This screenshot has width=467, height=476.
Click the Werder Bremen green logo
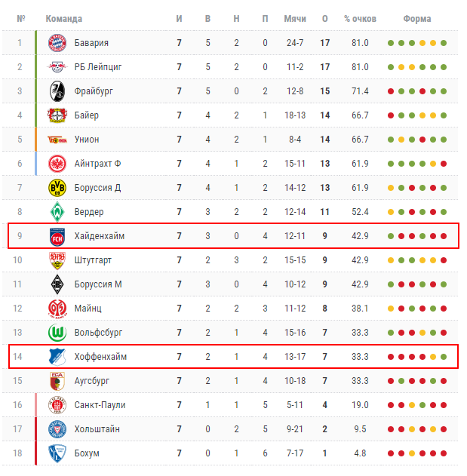[x=58, y=212]
